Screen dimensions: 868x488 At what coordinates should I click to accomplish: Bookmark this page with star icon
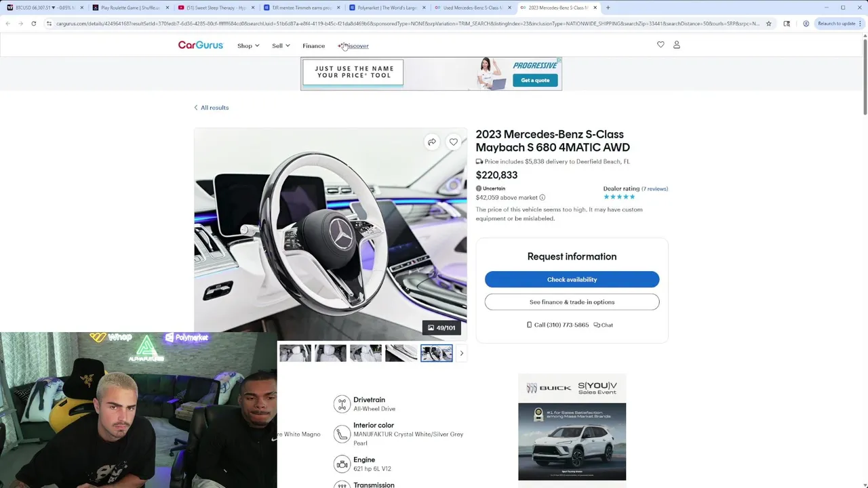(x=768, y=24)
